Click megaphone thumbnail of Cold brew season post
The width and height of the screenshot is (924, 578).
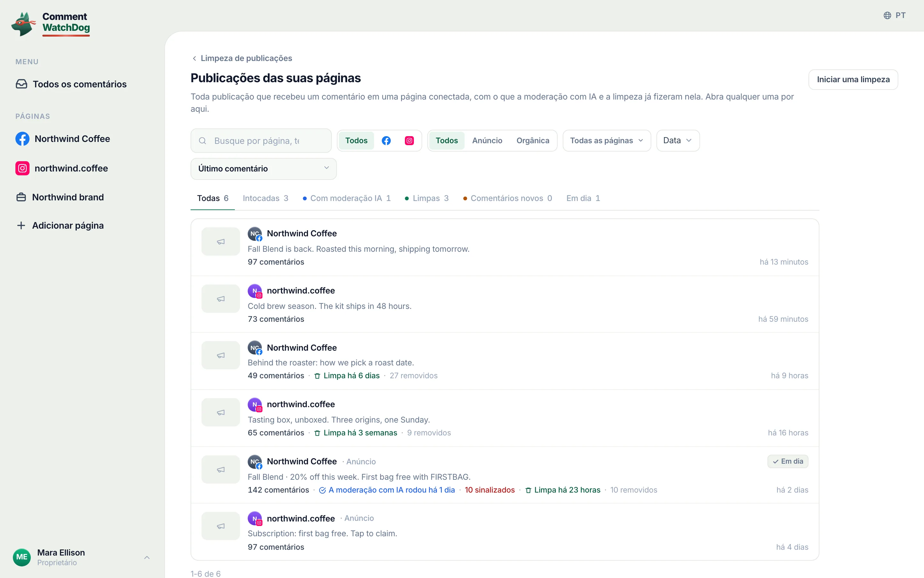click(x=221, y=299)
